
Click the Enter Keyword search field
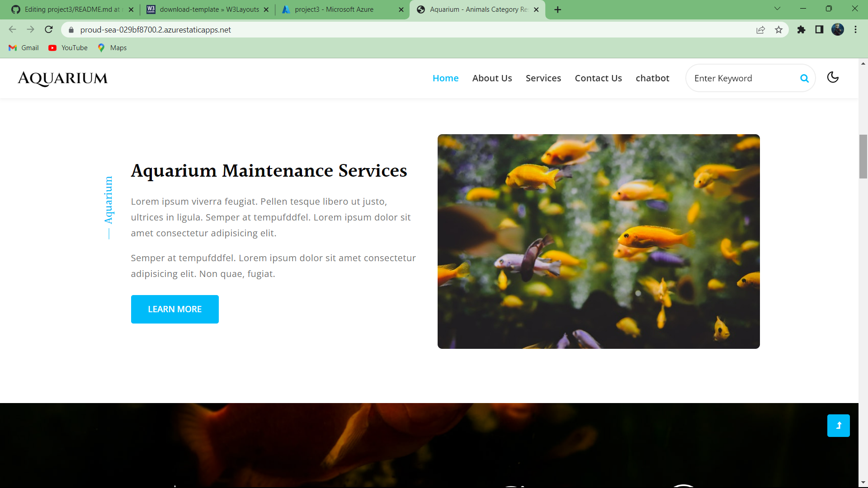tap(741, 78)
